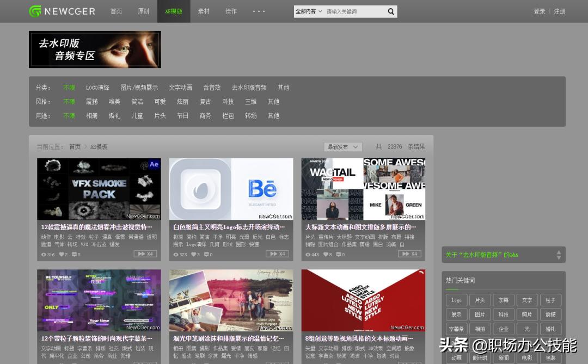Enable the 婚礼 usage filter
The height and width of the screenshot is (364, 588).
(114, 115)
